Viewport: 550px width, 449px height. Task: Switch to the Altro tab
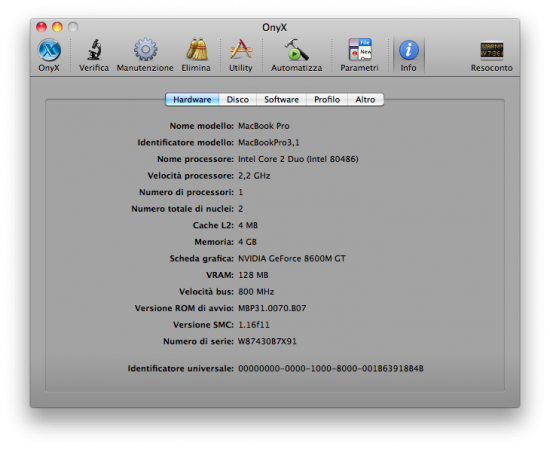[365, 100]
